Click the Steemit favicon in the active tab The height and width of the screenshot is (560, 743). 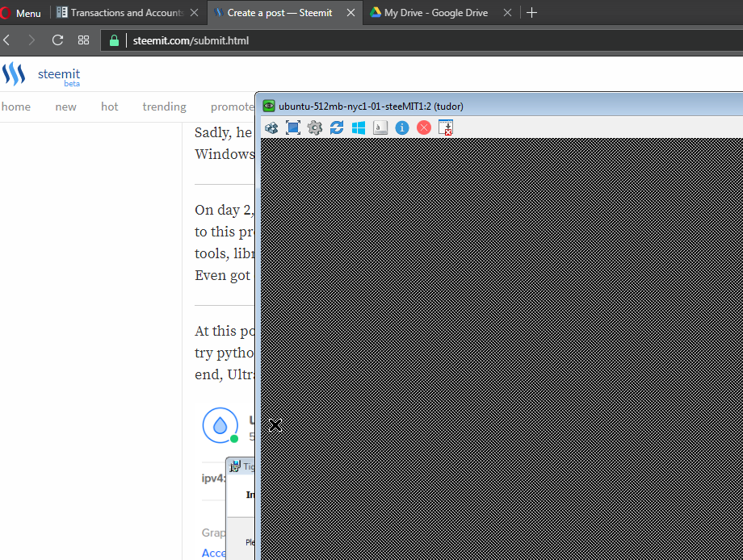tap(218, 13)
